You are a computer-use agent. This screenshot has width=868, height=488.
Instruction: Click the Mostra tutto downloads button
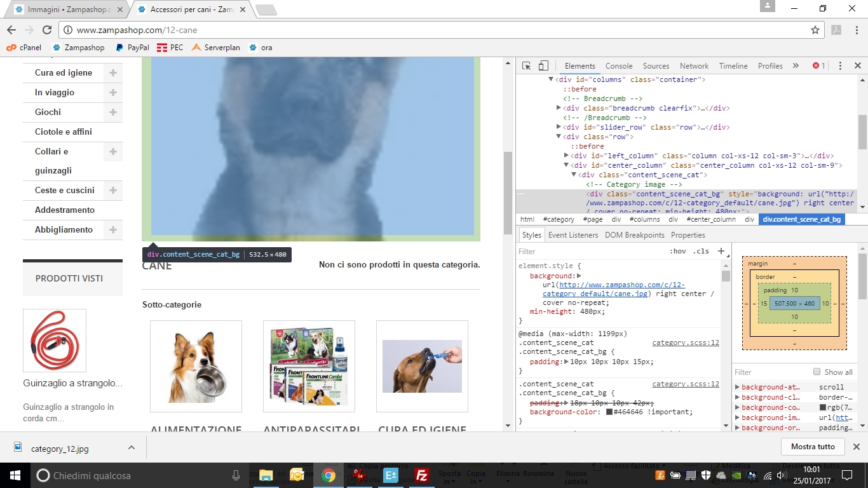click(x=813, y=447)
